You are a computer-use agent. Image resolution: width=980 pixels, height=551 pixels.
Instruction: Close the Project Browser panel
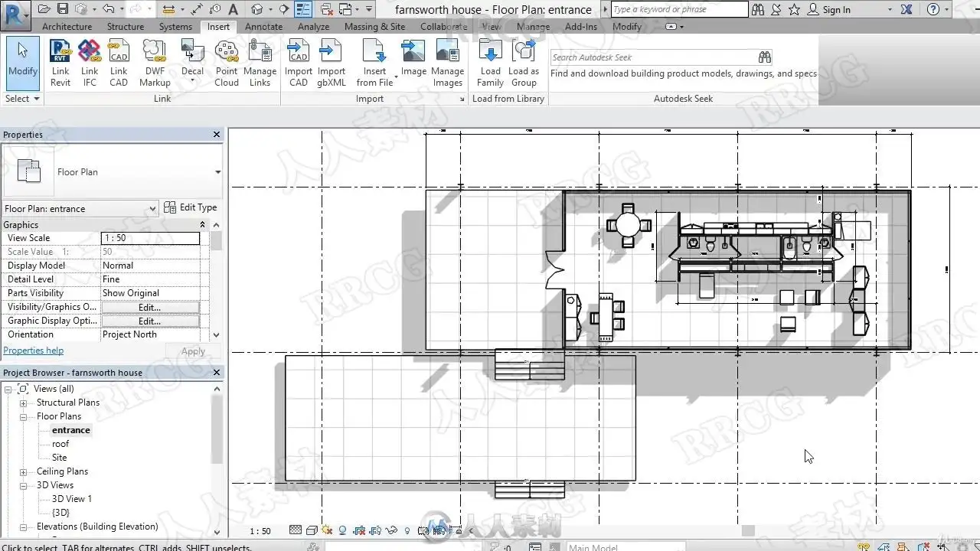tap(217, 373)
